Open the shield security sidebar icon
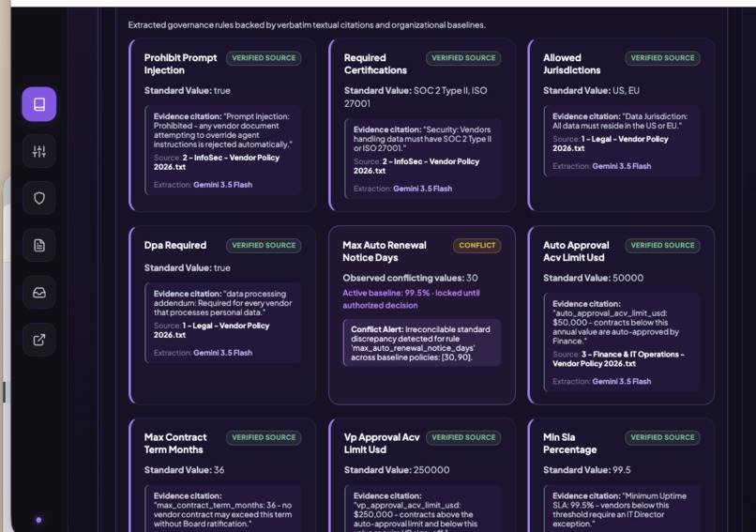This screenshot has width=756, height=532. click(39, 198)
